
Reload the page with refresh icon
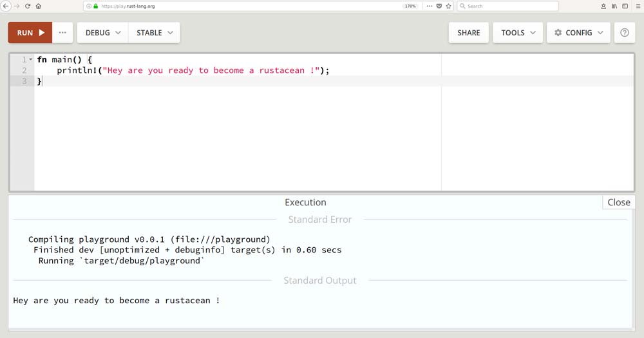coord(28,6)
